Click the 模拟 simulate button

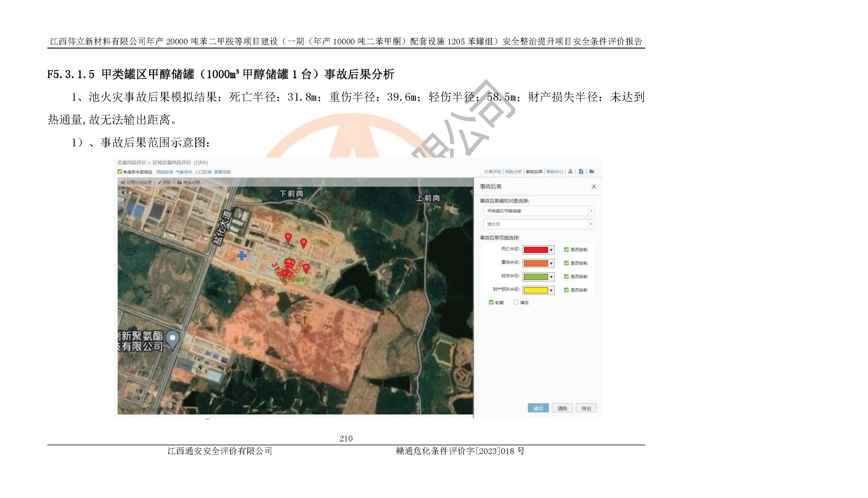538,408
